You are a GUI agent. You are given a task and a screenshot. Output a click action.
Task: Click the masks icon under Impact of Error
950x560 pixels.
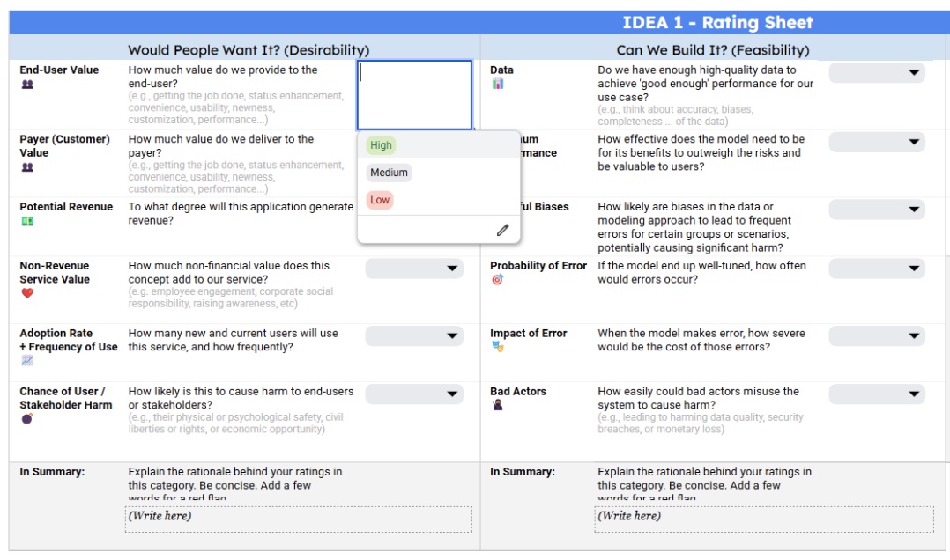coord(498,347)
